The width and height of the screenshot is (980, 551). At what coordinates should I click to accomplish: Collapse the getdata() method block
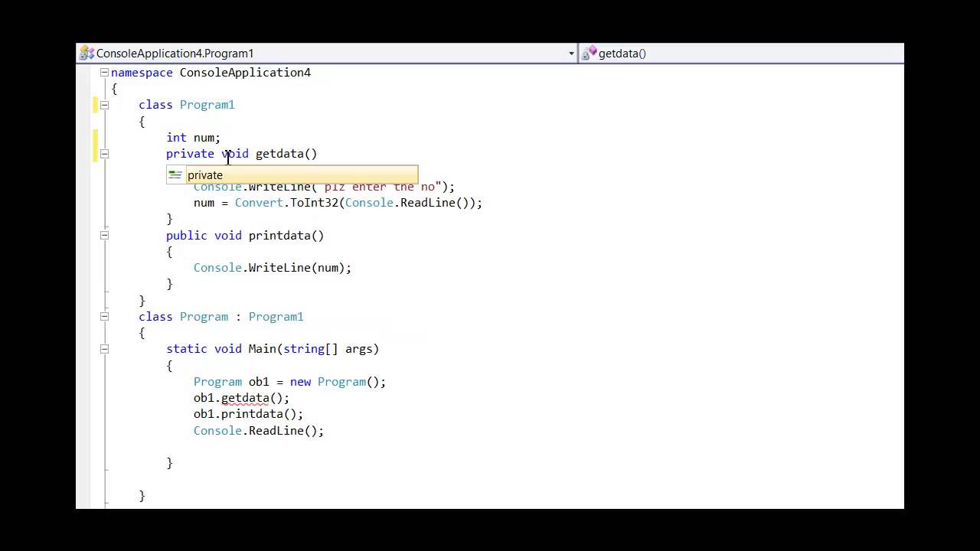click(104, 154)
